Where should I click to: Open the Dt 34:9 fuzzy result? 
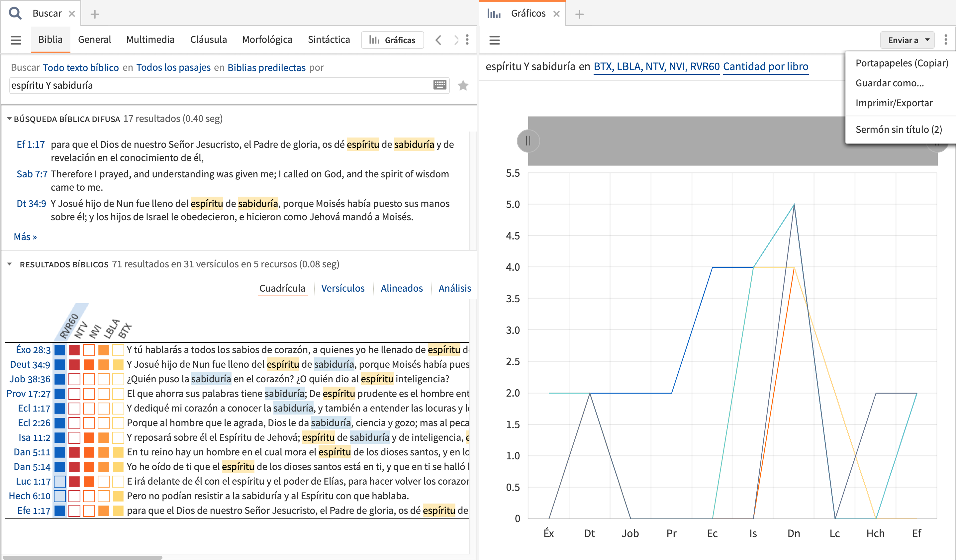pos(31,204)
